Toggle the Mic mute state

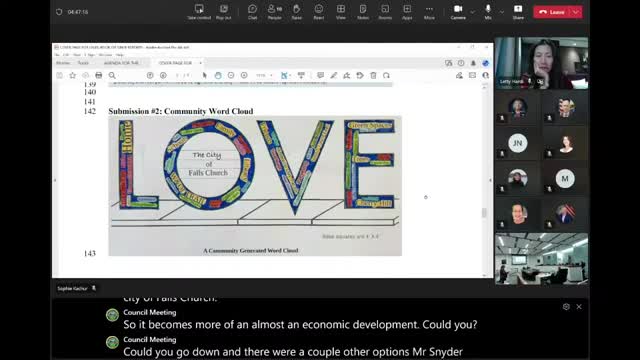pos(488,12)
